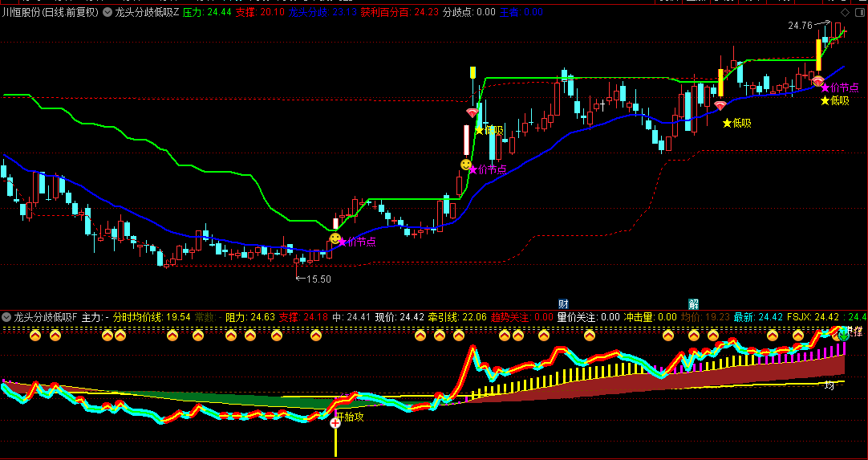
Task: Click the 开始攻 label in lower panel
Action: tap(350, 417)
